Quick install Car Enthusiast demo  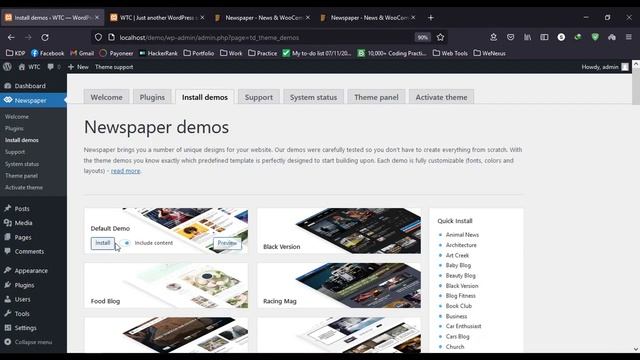[463, 326]
